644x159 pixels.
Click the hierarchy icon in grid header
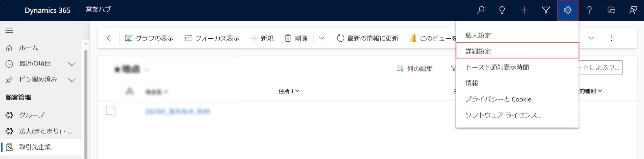pos(129,91)
